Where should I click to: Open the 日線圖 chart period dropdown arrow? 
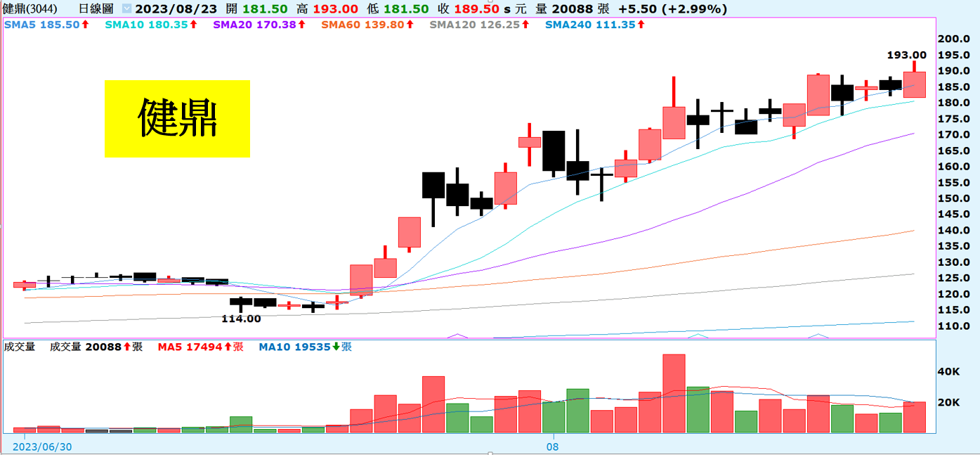pos(126,9)
